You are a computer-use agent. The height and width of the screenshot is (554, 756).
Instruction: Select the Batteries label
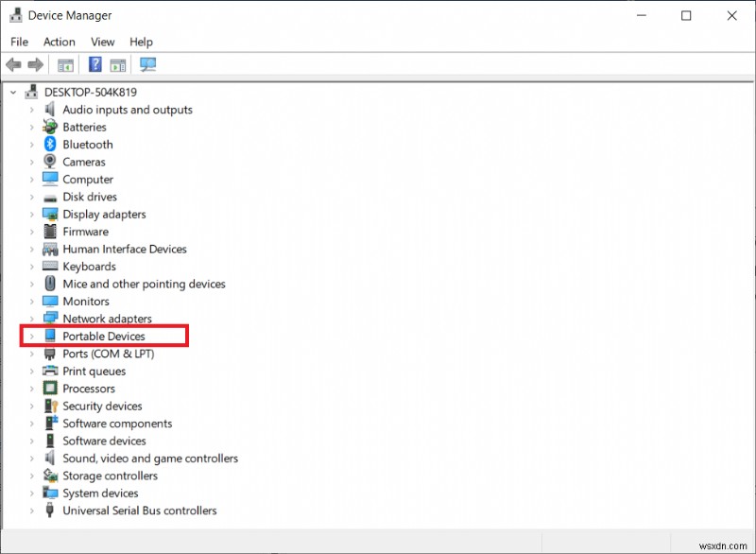pos(84,128)
